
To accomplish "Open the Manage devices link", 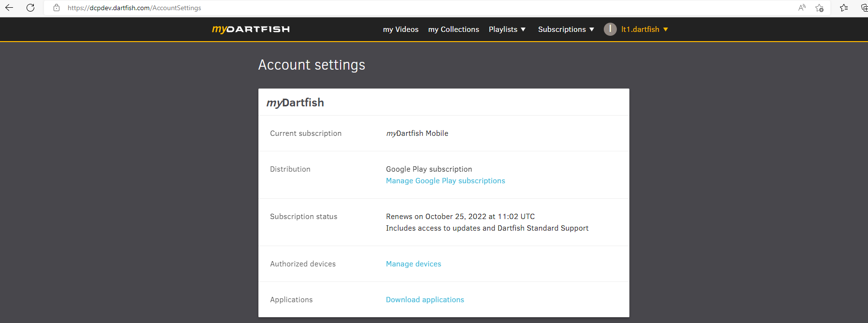I will [x=413, y=264].
